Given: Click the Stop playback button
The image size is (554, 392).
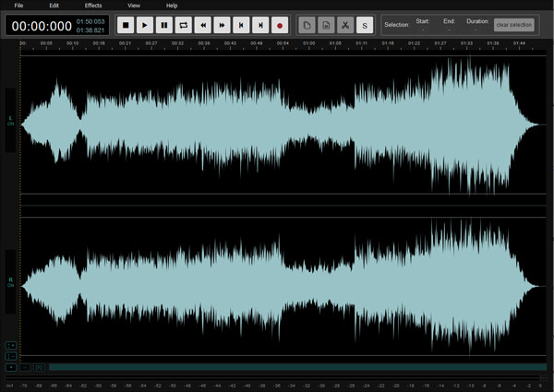Looking at the screenshot, I should 126,25.
